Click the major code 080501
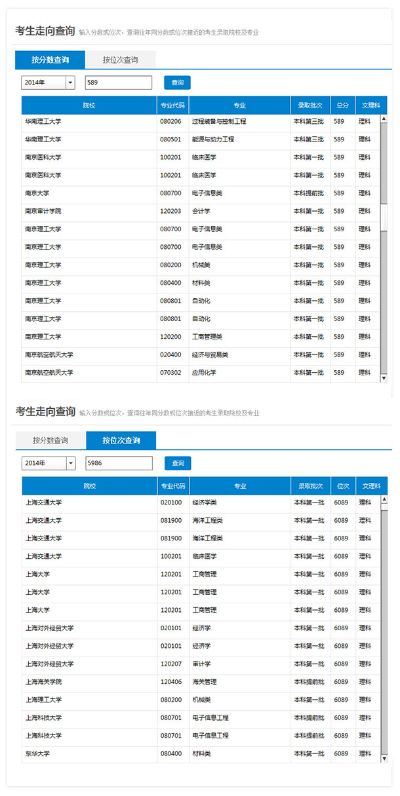 click(x=171, y=139)
